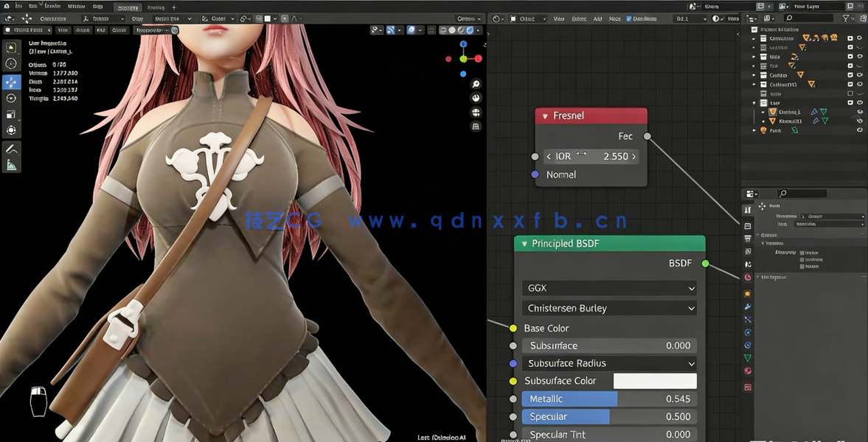This screenshot has width=868, height=442.
Task: Open the View menu in the node editor header
Action: point(560,18)
